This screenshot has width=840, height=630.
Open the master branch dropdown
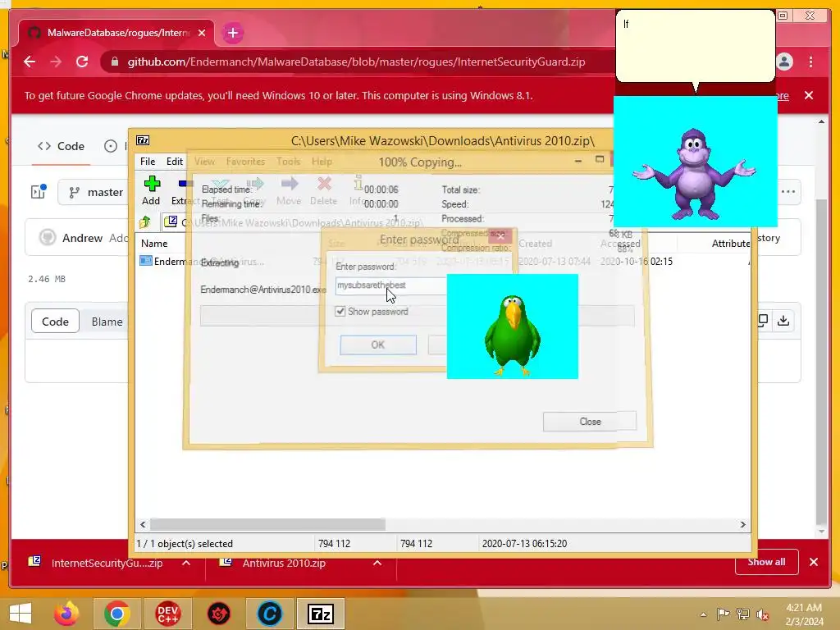pos(95,192)
